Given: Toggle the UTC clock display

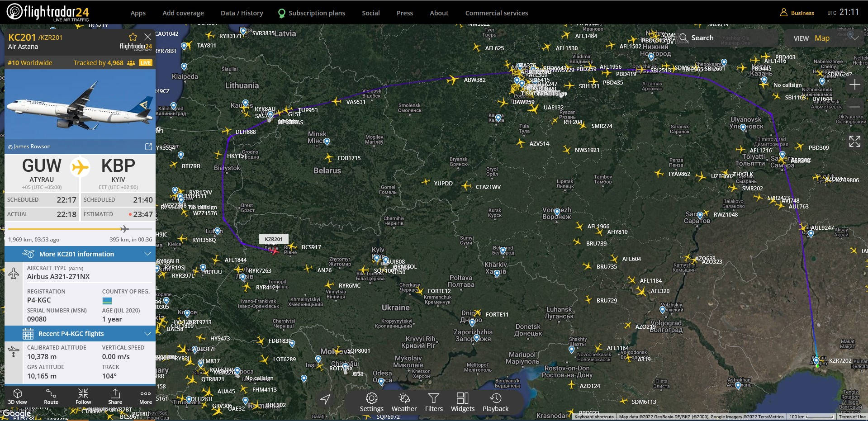Looking at the screenshot, I should point(843,12).
